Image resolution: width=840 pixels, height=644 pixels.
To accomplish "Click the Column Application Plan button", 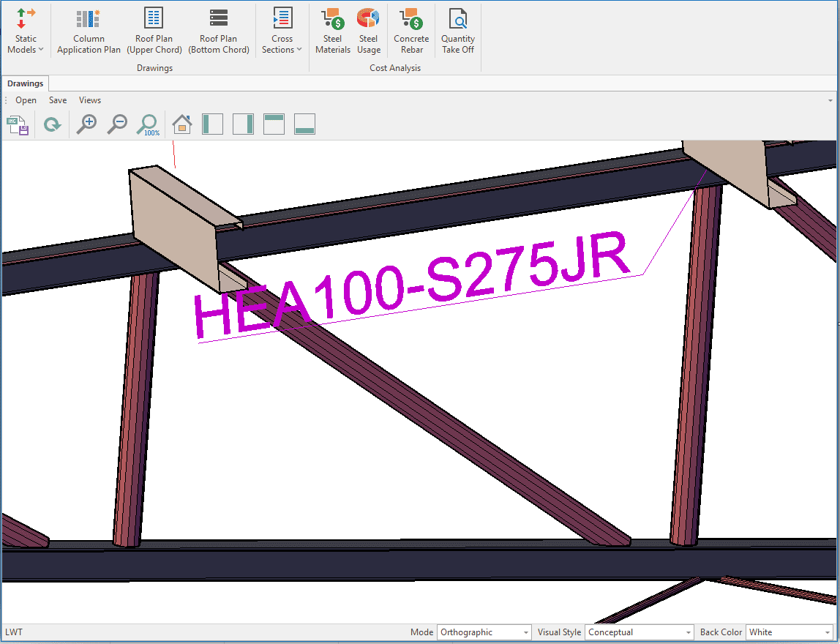I will 89,31.
